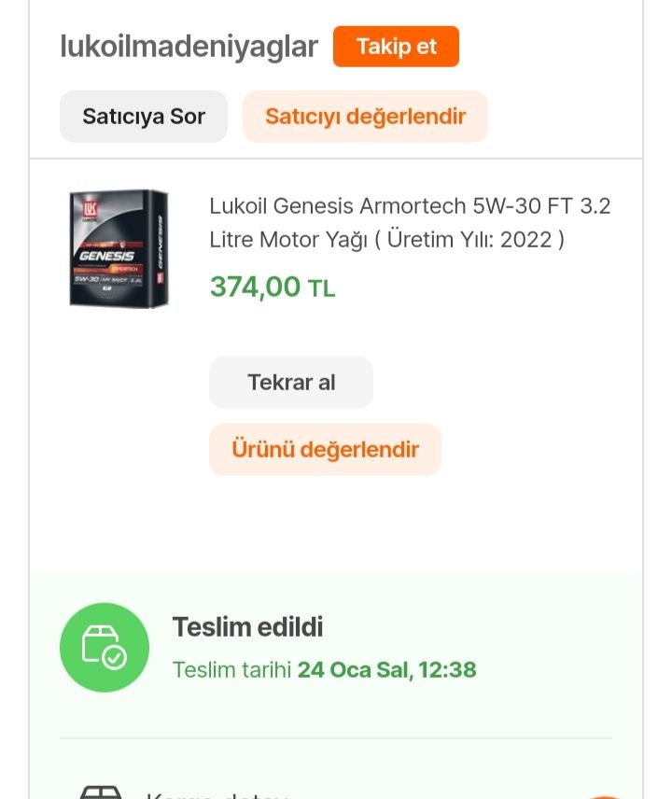The height and width of the screenshot is (799, 672).
Task: Click the orange circle at bottom corner
Action: [605, 796]
